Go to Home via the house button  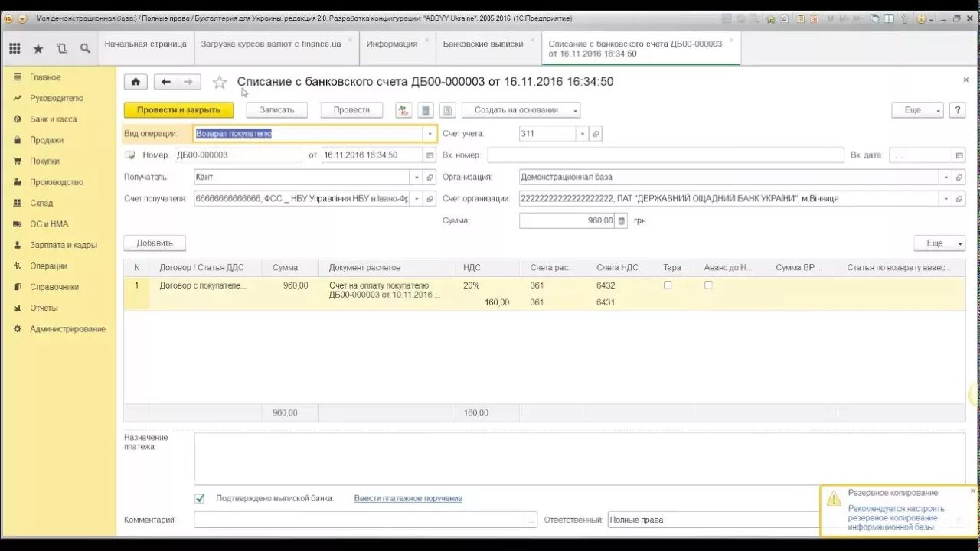(136, 82)
